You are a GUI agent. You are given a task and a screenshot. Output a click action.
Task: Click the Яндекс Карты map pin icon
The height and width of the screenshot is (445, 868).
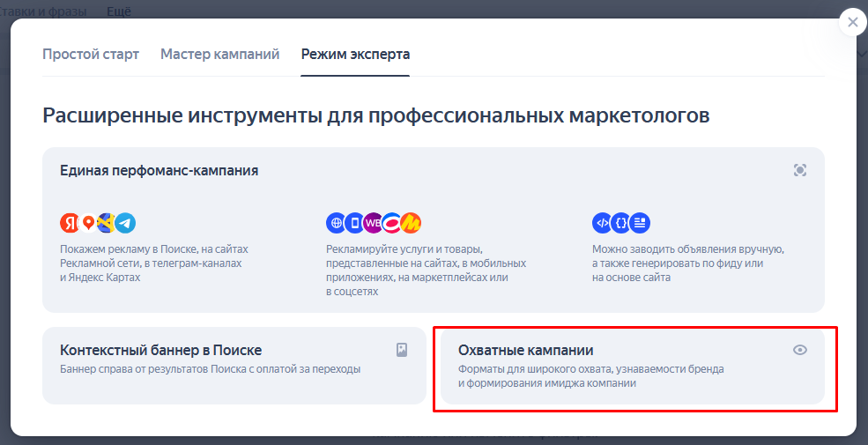click(x=88, y=223)
